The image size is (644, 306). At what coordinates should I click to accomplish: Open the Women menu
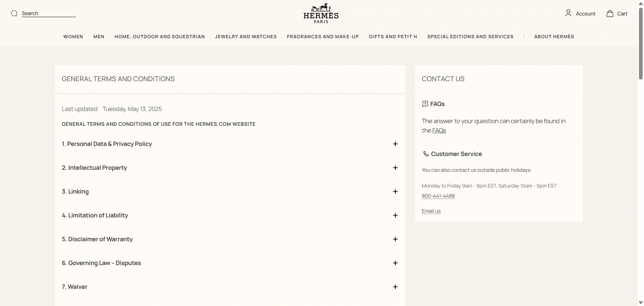coord(73,37)
